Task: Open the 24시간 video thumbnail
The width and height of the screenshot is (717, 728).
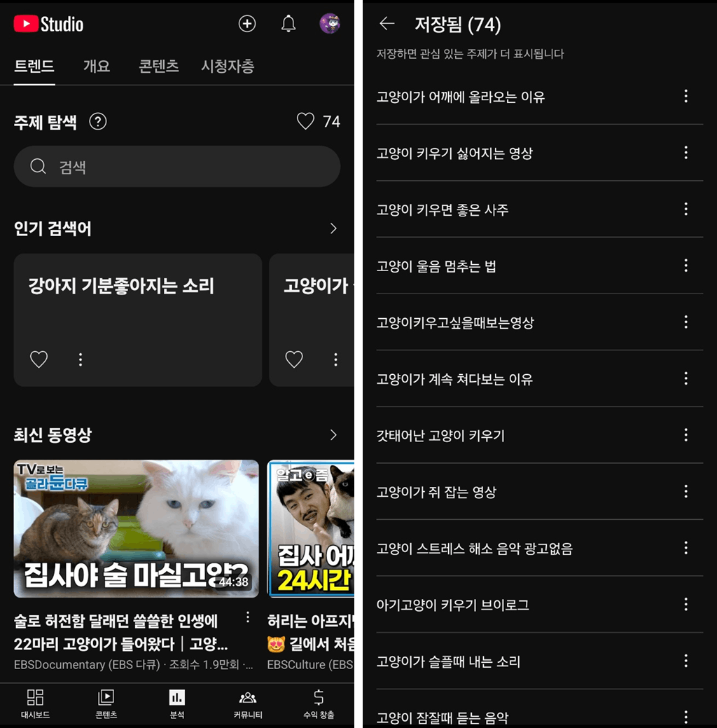Action: (x=311, y=528)
